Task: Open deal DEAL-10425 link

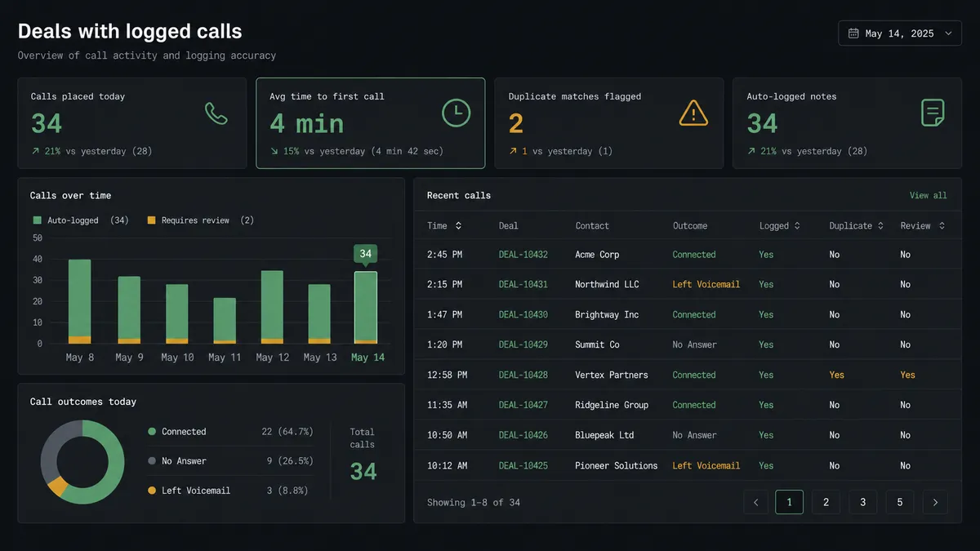Action: coord(523,465)
